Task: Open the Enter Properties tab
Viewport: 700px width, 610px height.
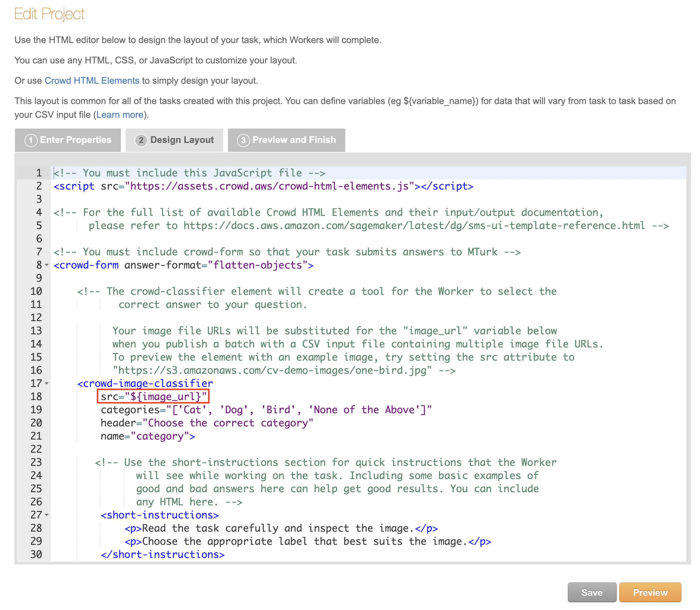Action: coord(68,140)
